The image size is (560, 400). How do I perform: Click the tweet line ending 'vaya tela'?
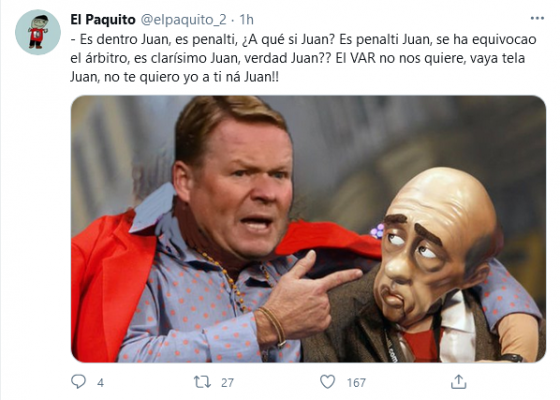coord(298,58)
